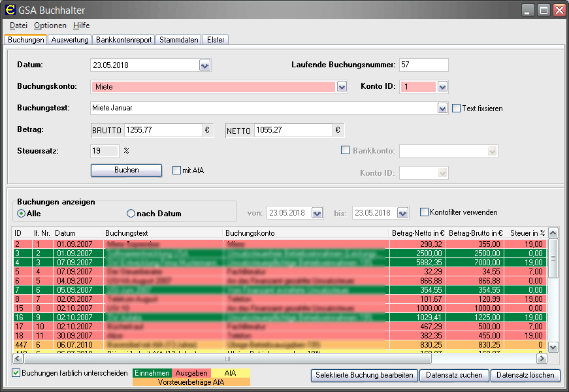Click into the BRUTTO amount field
The height and width of the screenshot is (392, 569).
click(163, 130)
